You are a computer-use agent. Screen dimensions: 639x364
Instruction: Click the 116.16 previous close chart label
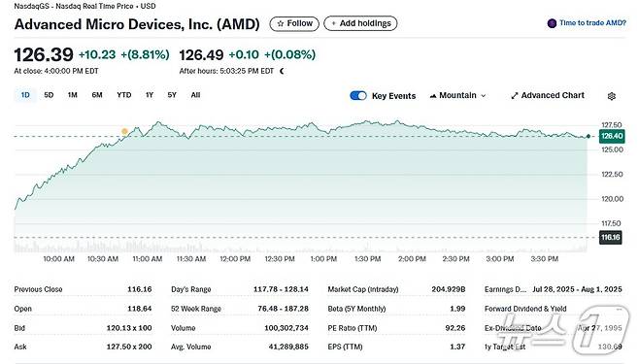tap(611, 238)
